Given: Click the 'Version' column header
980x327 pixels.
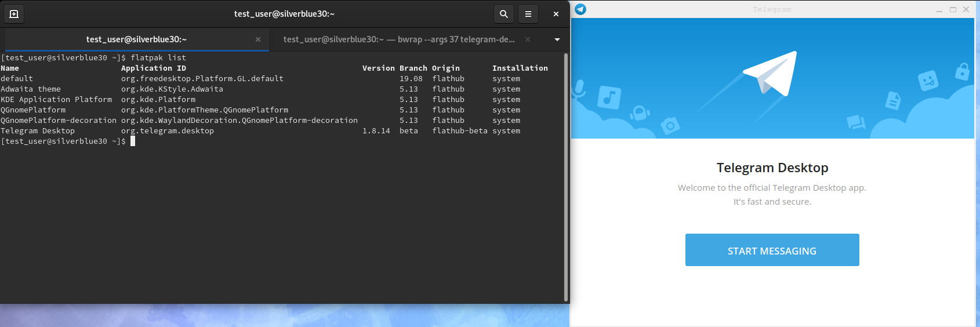Looking at the screenshot, I should 379,68.
